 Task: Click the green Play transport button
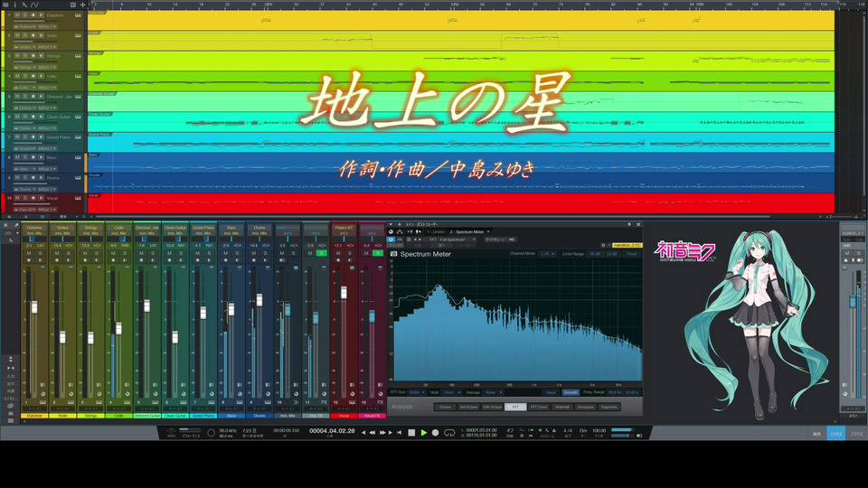click(x=423, y=433)
